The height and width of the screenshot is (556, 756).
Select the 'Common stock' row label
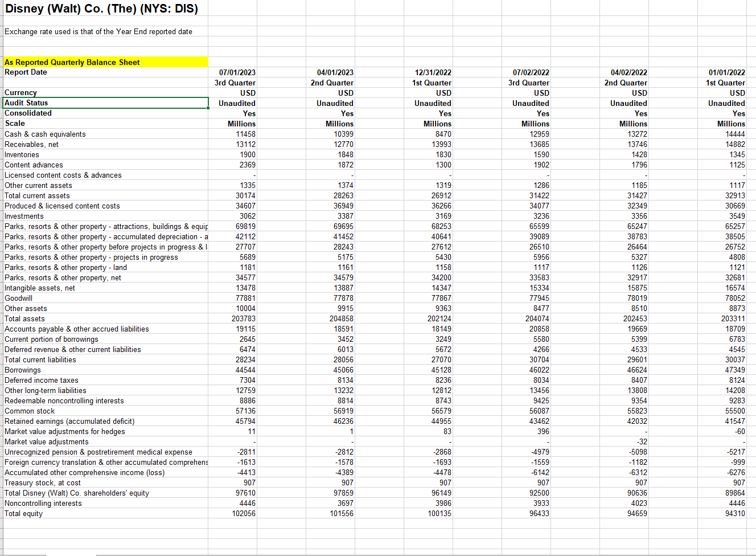point(30,411)
